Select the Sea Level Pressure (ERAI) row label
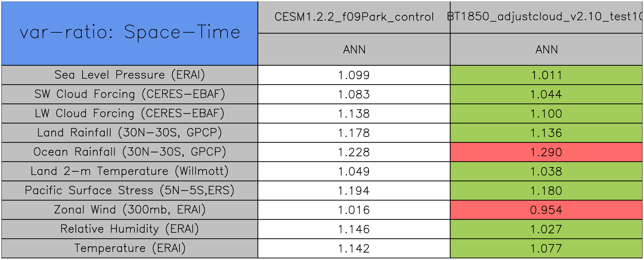Screen dimensions: 644x260 point(130,75)
